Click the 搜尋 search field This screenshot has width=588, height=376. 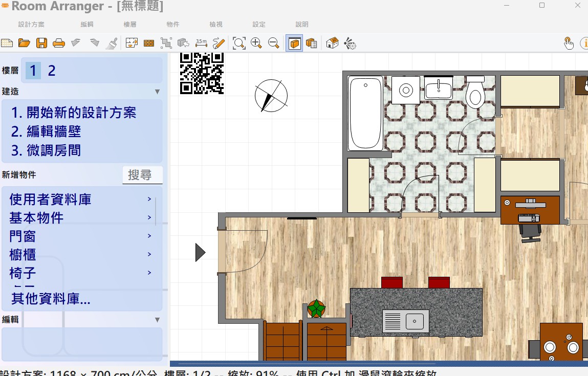142,175
